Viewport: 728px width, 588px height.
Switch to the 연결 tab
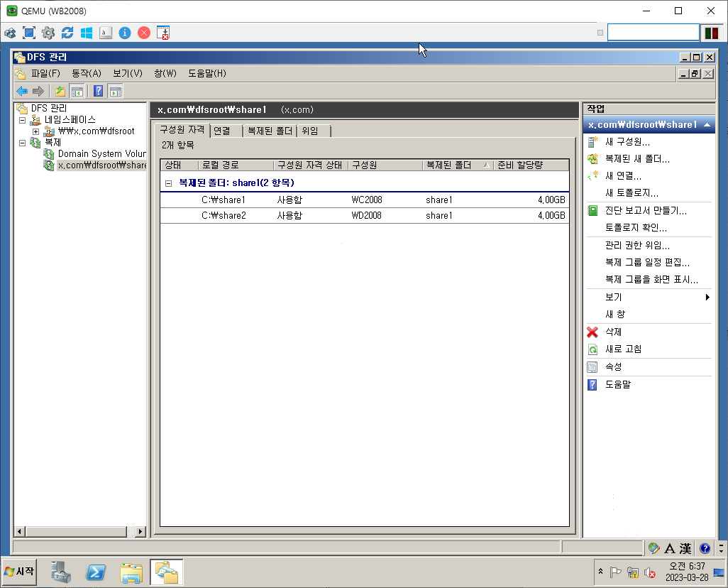[x=226, y=131]
